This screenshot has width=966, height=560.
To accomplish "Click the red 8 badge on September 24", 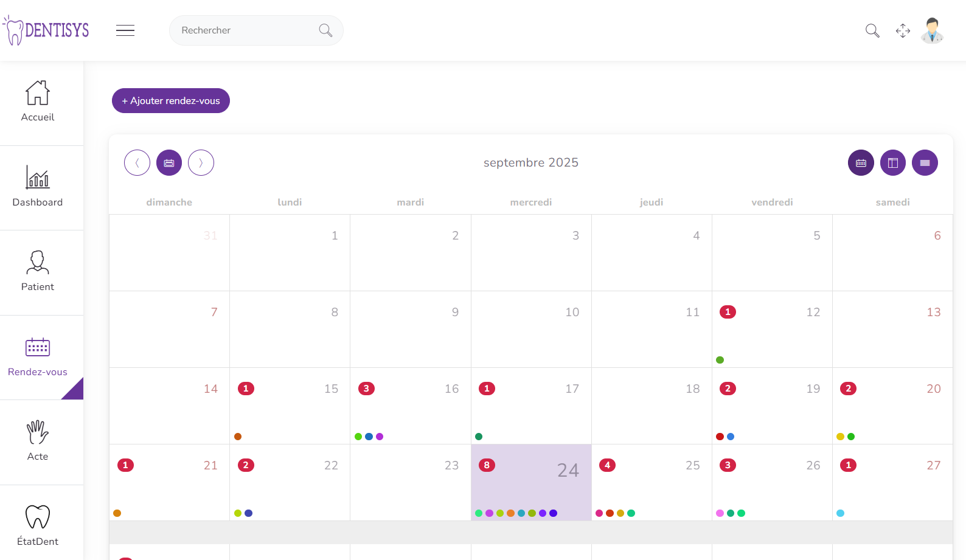I will coord(487,465).
